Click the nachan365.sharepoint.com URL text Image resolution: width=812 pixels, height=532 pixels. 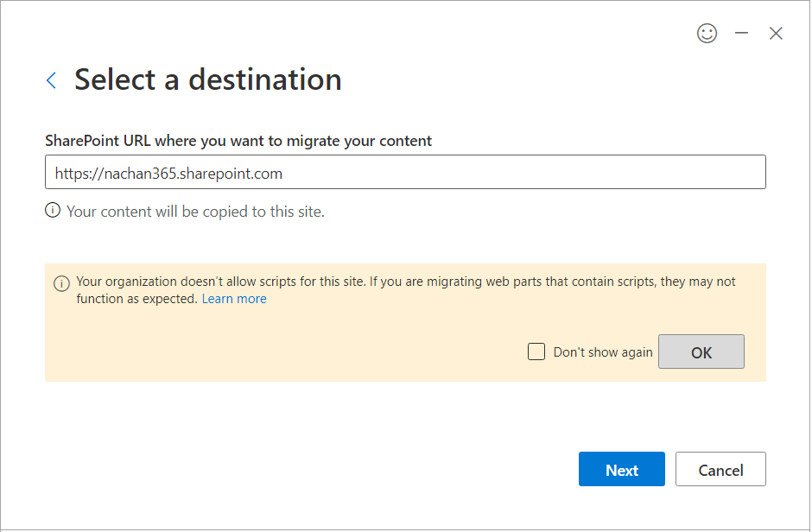[x=168, y=174]
